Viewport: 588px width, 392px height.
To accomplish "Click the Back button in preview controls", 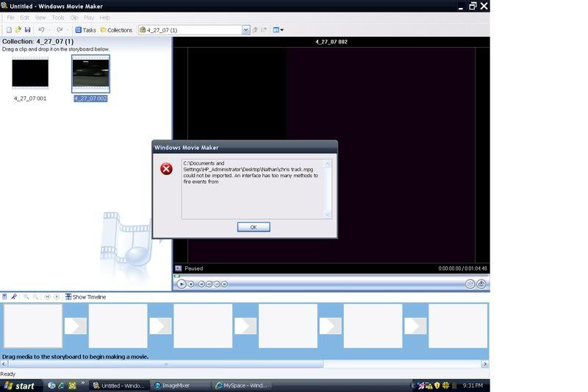I will coord(201,285).
